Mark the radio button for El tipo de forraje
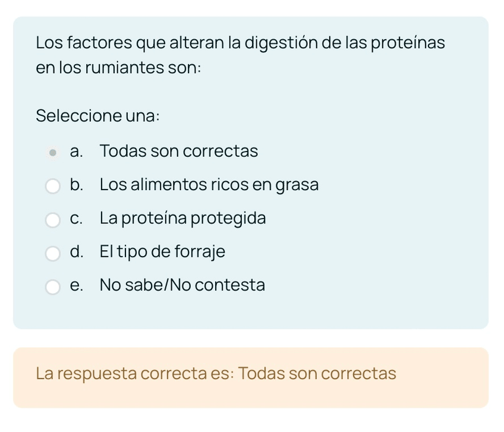This screenshot has height=432, width=504. pyautogui.click(x=53, y=254)
